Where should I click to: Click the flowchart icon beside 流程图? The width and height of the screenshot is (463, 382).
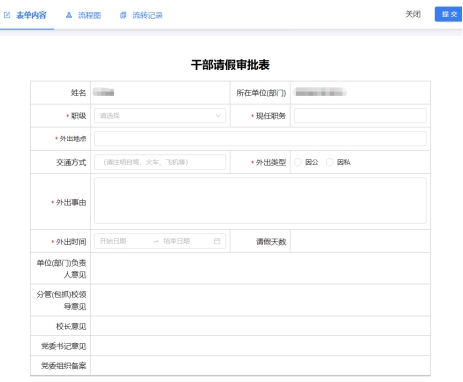click(x=69, y=15)
